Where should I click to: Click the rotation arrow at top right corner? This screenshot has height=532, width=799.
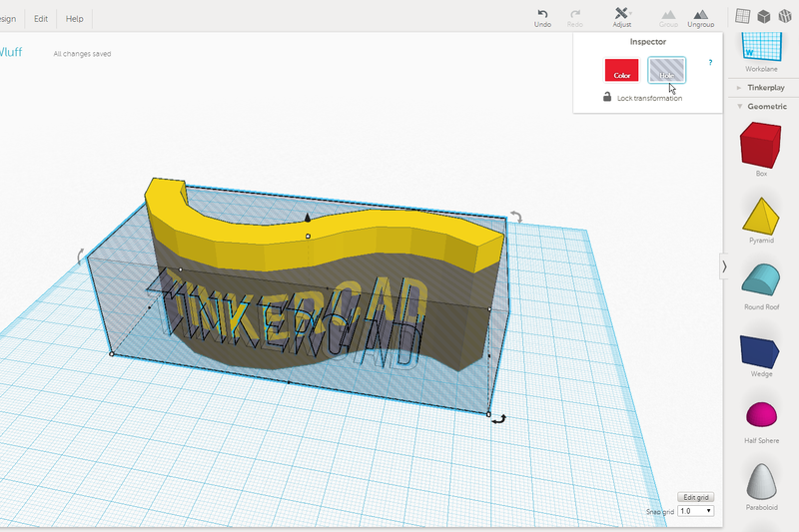[516, 217]
